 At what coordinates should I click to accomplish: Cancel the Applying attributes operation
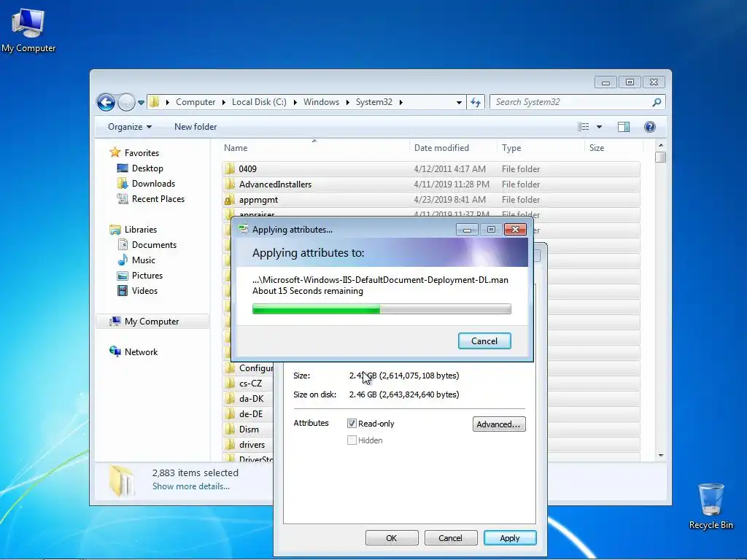point(484,341)
